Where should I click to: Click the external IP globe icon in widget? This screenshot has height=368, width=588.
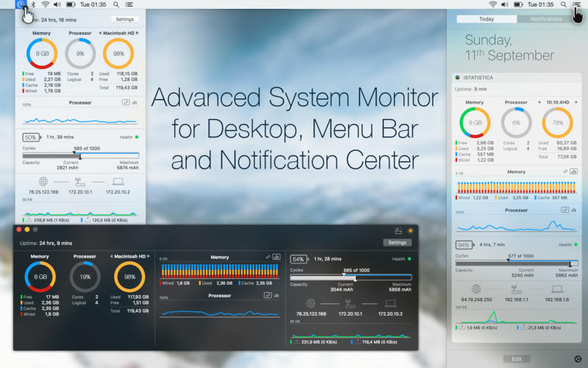tap(476, 289)
